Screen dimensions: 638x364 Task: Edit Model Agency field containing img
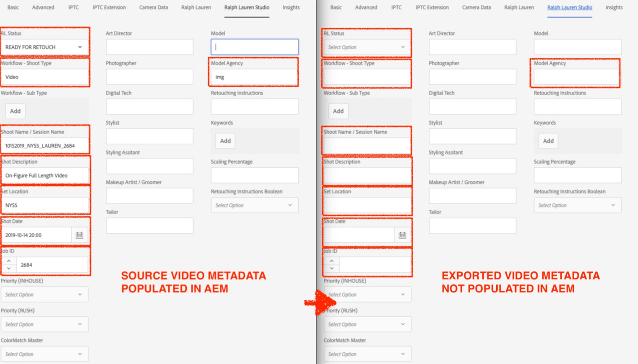click(x=255, y=77)
